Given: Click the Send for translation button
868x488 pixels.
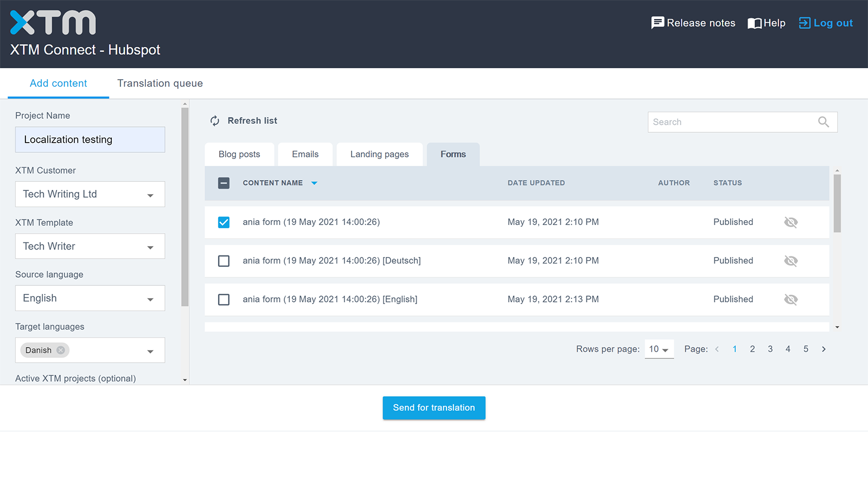Looking at the screenshot, I should coord(433,408).
